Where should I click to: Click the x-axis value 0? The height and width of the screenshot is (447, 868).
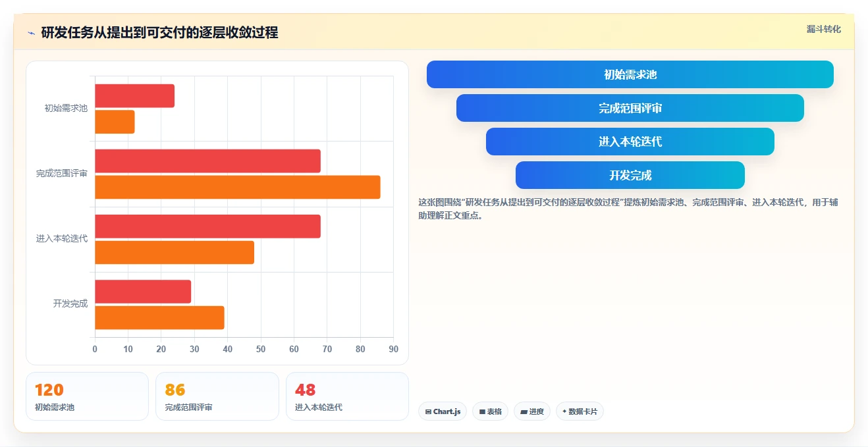click(95, 349)
